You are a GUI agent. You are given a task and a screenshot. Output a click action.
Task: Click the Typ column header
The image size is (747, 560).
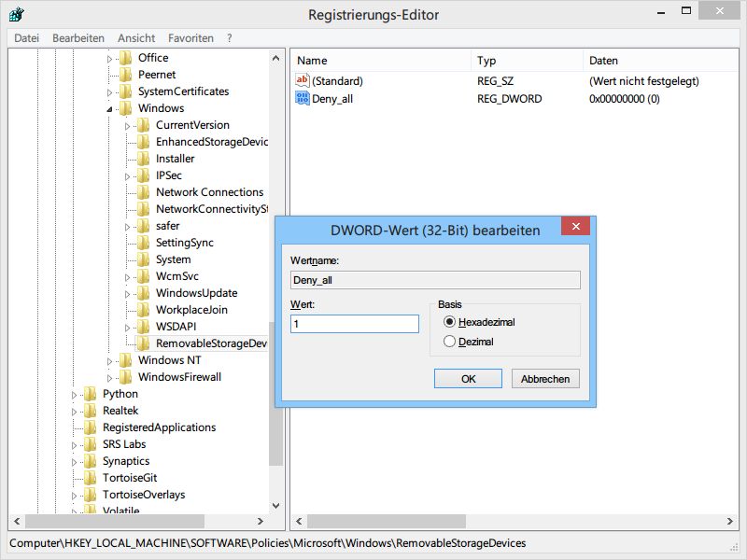(x=528, y=61)
